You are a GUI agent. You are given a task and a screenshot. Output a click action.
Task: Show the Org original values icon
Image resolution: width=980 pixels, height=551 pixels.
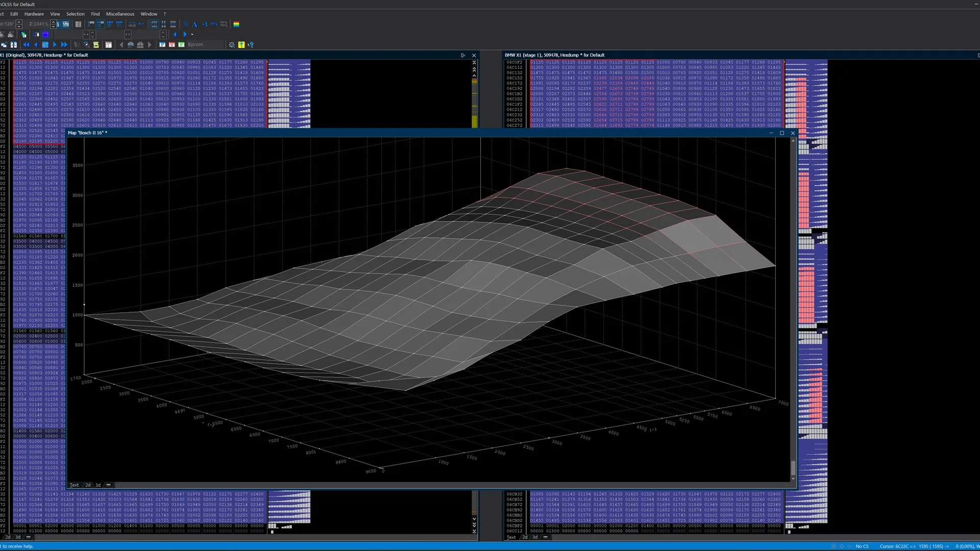(x=214, y=24)
